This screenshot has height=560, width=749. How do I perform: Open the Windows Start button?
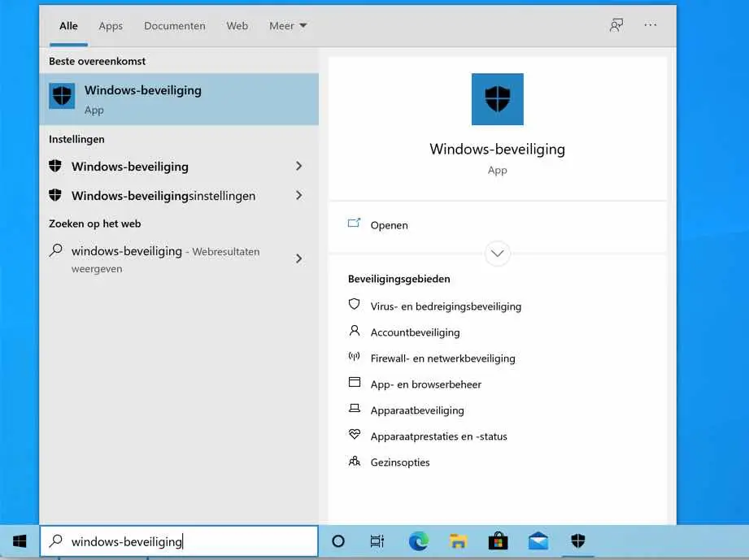pyautogui.click(x=20, y=541)
